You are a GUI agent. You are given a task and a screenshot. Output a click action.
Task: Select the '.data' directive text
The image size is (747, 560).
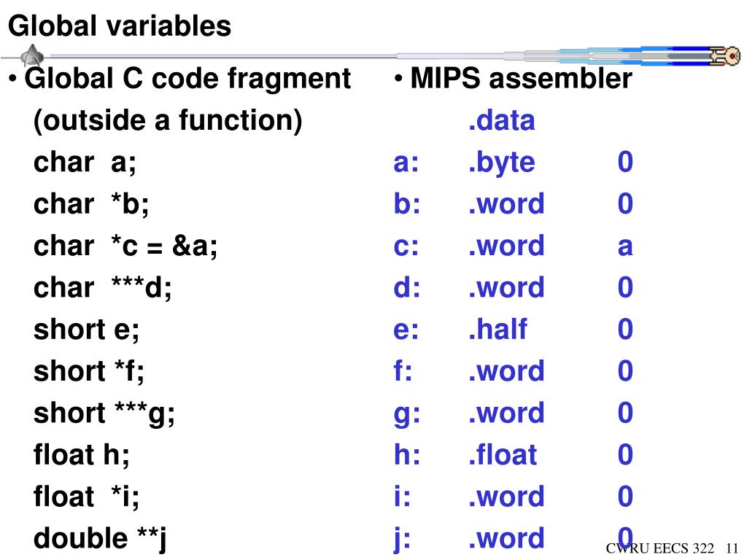coord(501,120)
